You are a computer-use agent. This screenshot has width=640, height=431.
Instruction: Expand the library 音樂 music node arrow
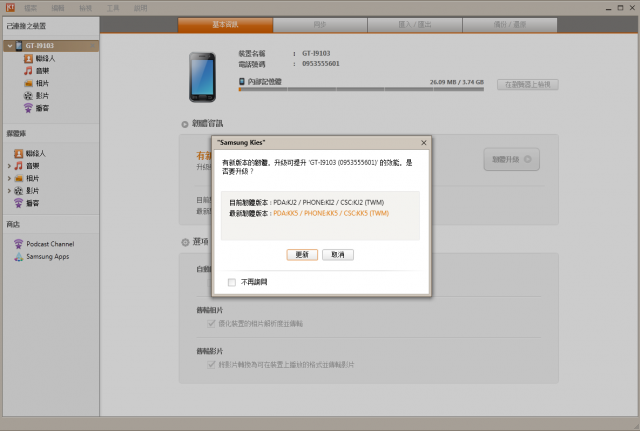9,166
